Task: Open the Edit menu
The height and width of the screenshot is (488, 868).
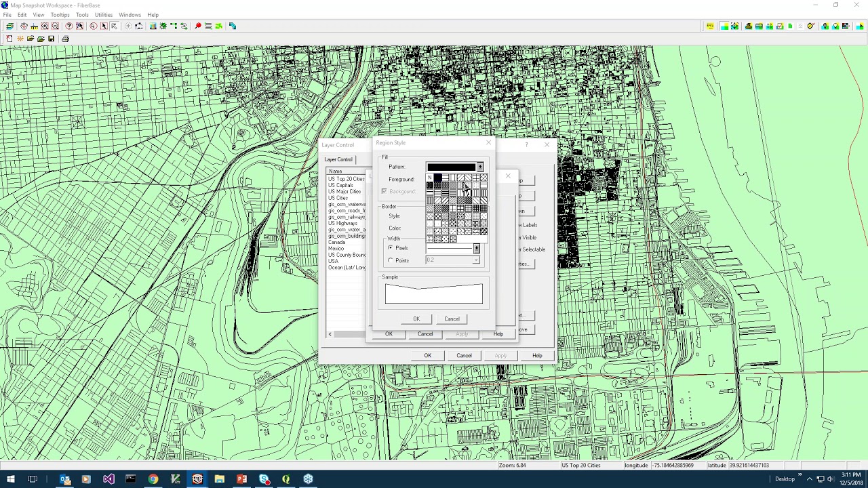Action: pyautogui.click(x=22, y=15)
